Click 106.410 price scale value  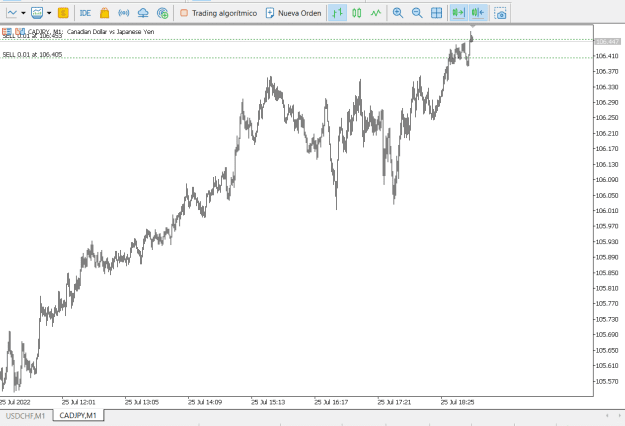click(607, 56)
